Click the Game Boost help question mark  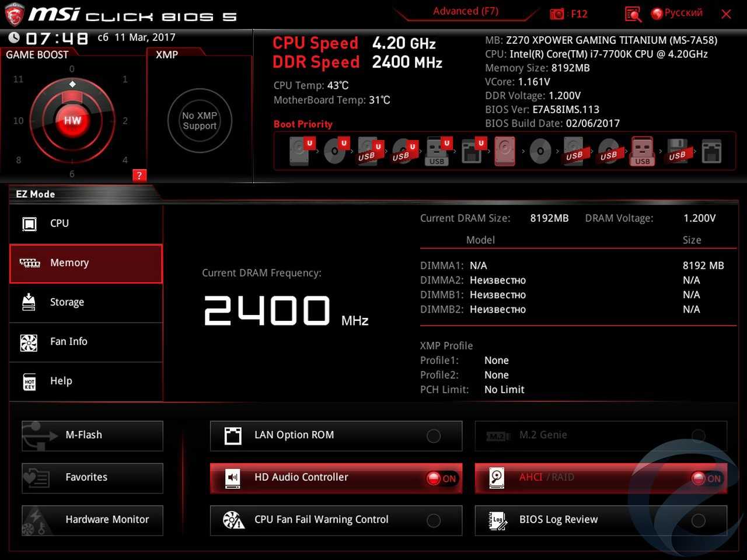pos(139,176)
